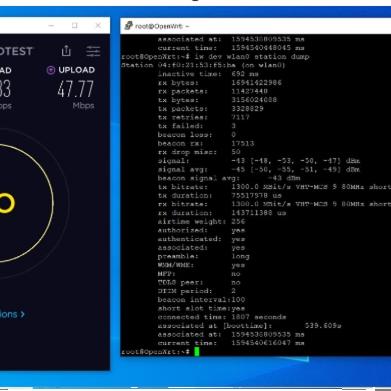This screenshot has height=391, width=391.
Task: Open the connections link with chevron
Action: [x=12, y=314]
